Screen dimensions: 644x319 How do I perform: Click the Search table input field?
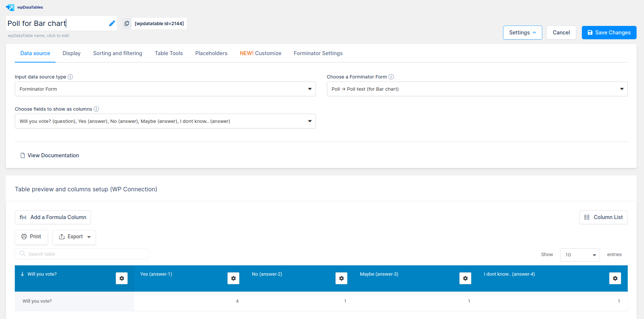(81, 254)
